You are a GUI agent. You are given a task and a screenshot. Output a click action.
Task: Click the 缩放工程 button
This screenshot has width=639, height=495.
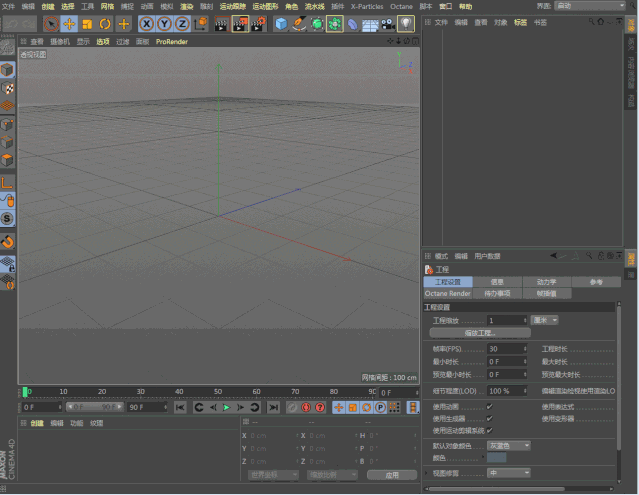[480, 333]
